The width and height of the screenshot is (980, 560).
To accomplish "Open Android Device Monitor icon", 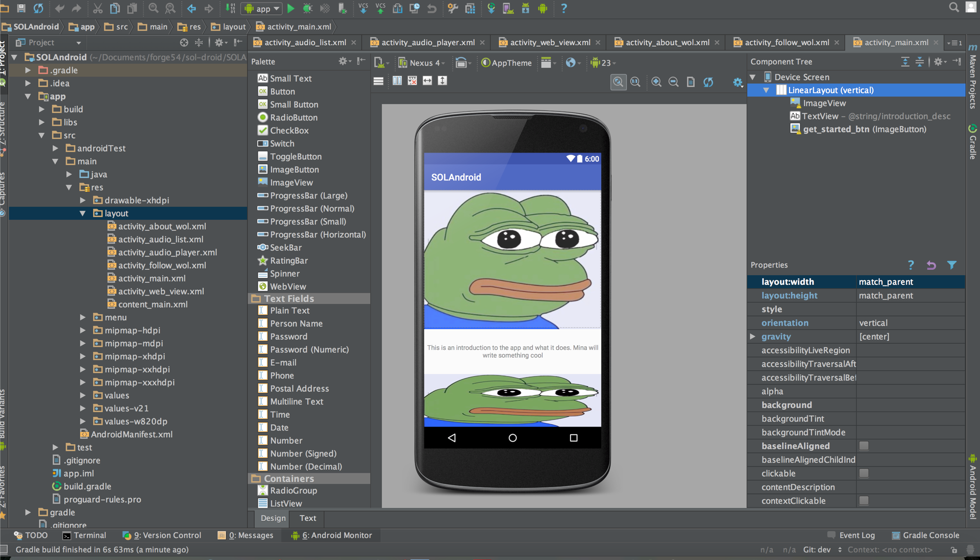I will [x=542, y=8].
